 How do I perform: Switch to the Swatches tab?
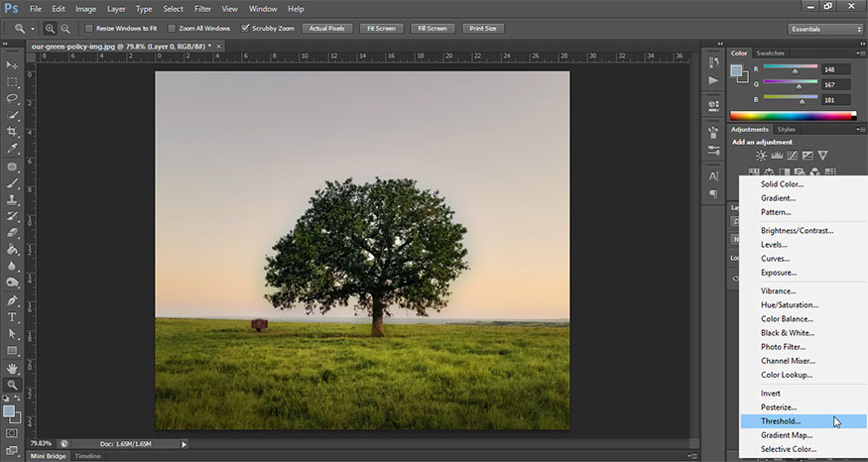click(770, 53)
